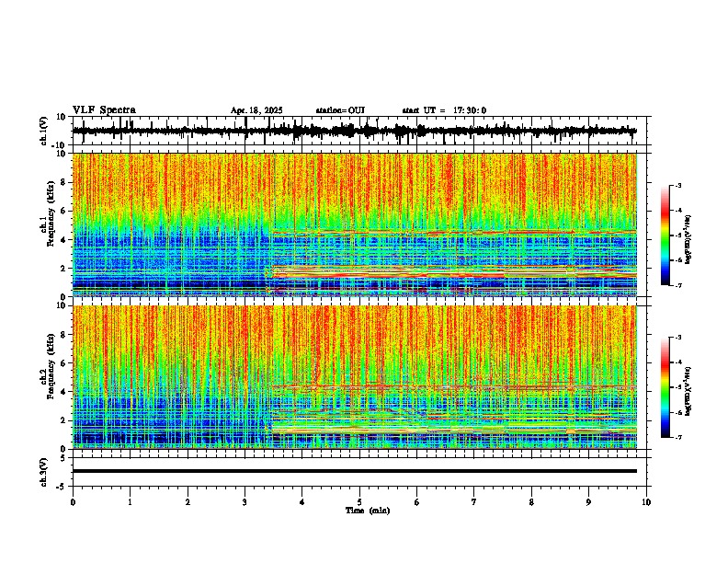Click the ch.1 spectrogram color scale bar
Viewport: 728px width, 563px height.
point(665,236)
